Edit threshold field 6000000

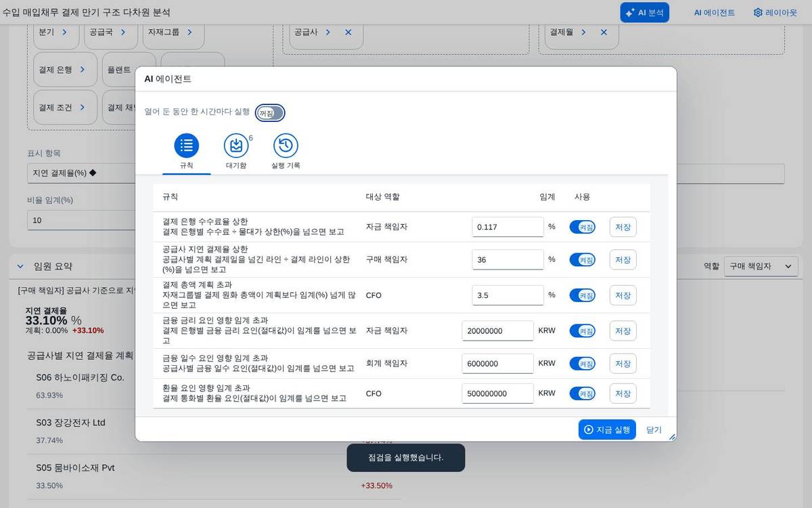tap(498, 363)
